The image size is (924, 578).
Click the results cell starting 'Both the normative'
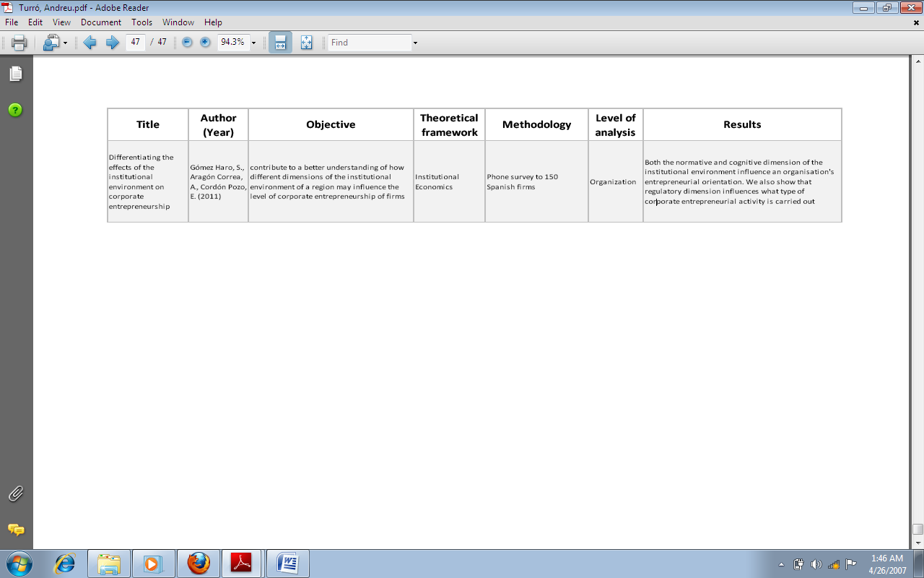[x=742, y=181]
